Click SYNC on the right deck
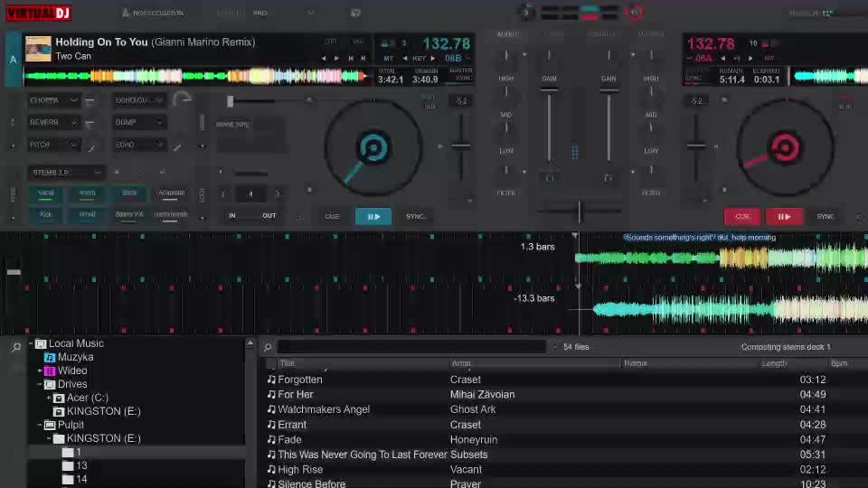Image resolution: width=868 pixels, height=488 pixels. (825, 216)
